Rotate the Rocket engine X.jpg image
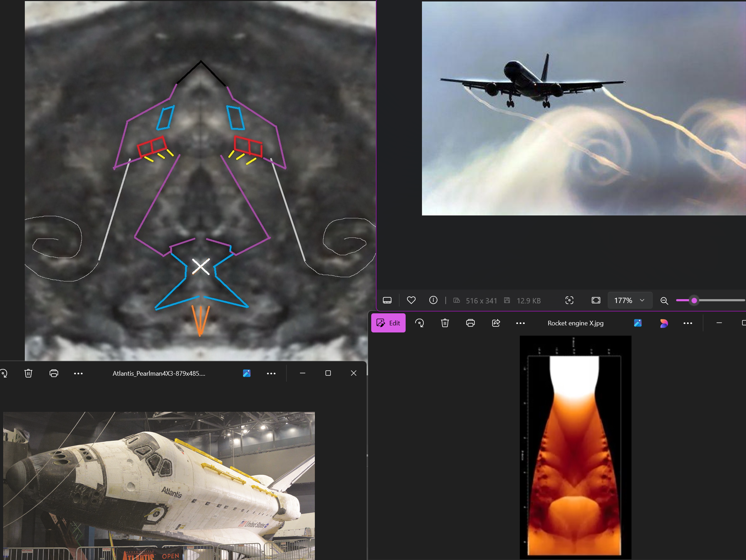This screenshot has width=746, height=560. (x=419, y=323)
